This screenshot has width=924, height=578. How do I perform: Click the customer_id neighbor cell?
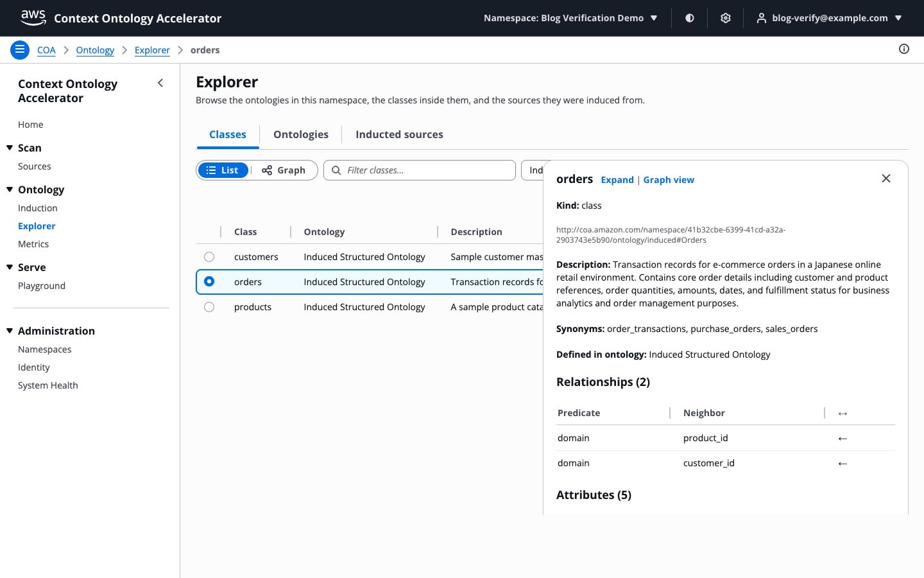click(709, 463)
